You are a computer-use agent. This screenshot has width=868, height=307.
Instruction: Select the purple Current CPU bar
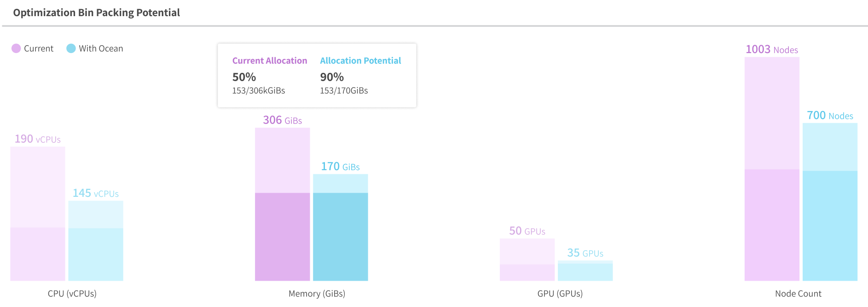pyautogui.click(x=38, y=213)
